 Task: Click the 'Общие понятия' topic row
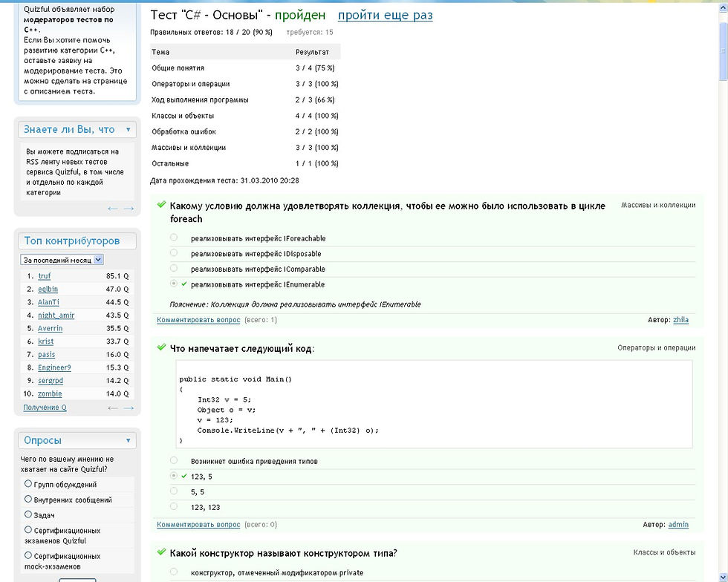tap(245, 68)
